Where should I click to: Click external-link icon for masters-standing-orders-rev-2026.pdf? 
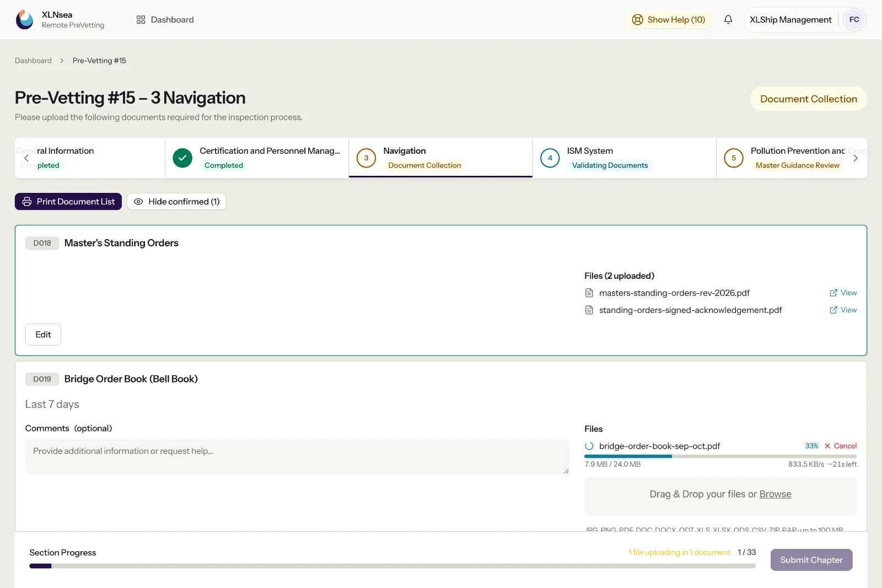pos(833,293)
